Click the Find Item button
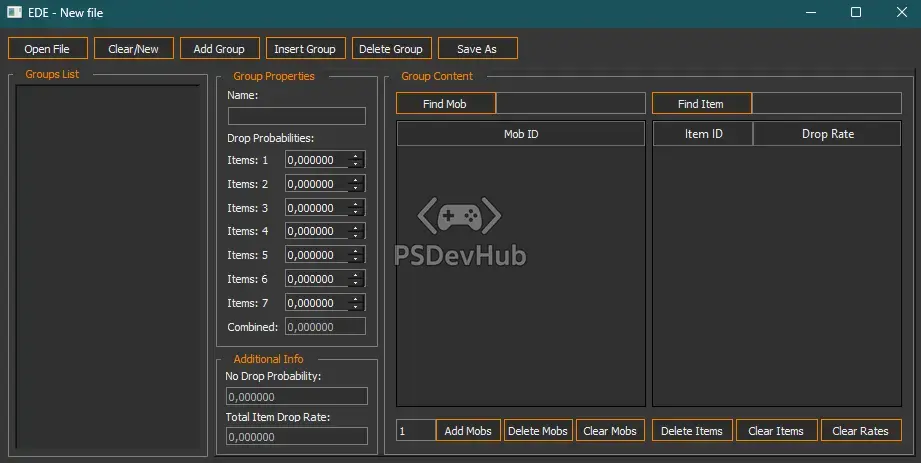 (701, 103)
